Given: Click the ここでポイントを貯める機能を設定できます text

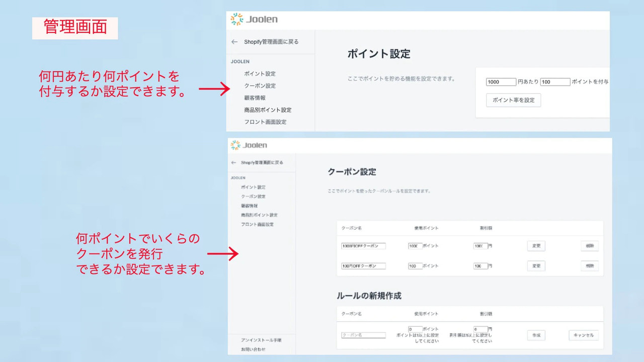Looking at the screenshot, I should click(x=401, y=79).
